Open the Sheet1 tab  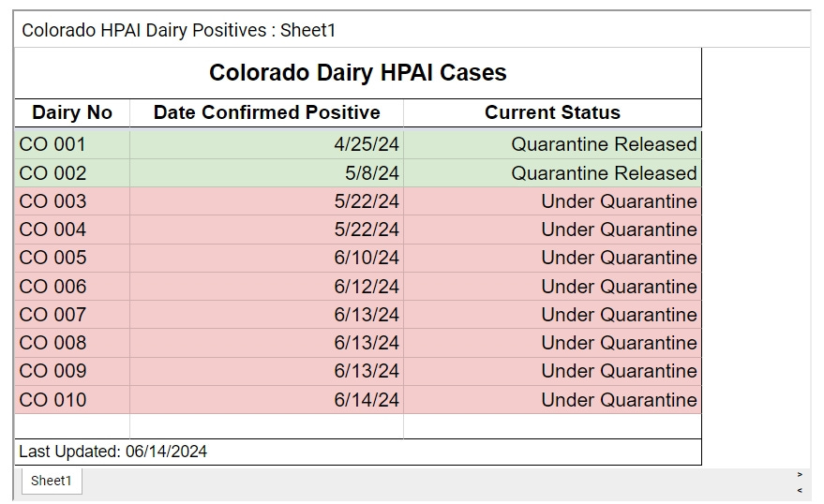coord(52,481)
